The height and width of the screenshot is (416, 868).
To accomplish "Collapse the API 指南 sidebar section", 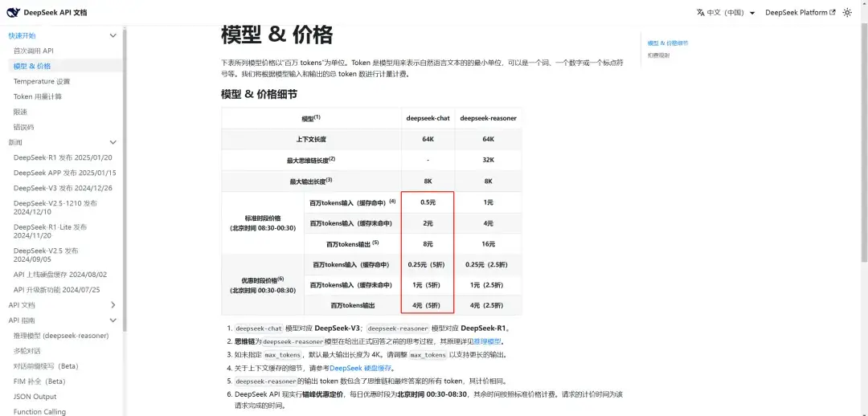I will coord(113,320).
